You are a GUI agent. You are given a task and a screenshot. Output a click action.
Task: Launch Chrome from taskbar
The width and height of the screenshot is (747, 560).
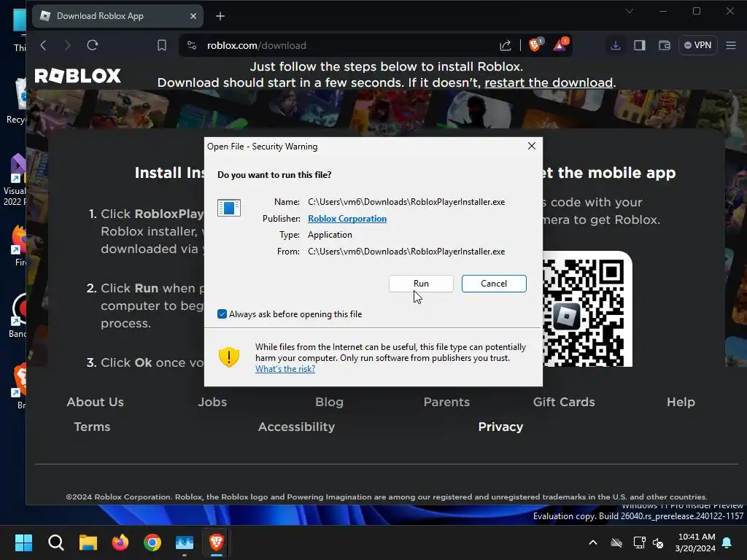pos(152,542)
